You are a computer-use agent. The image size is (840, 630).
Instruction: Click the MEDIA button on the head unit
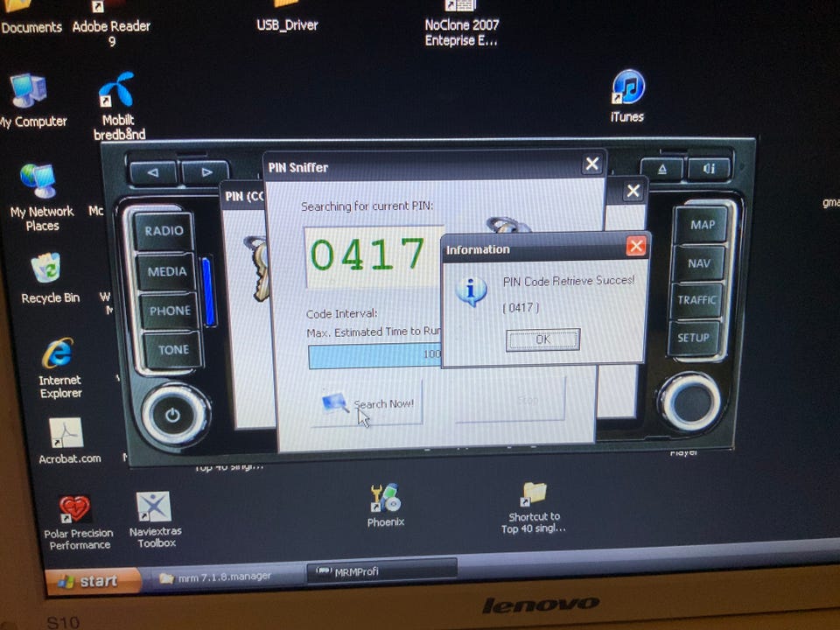pos(166,271)
